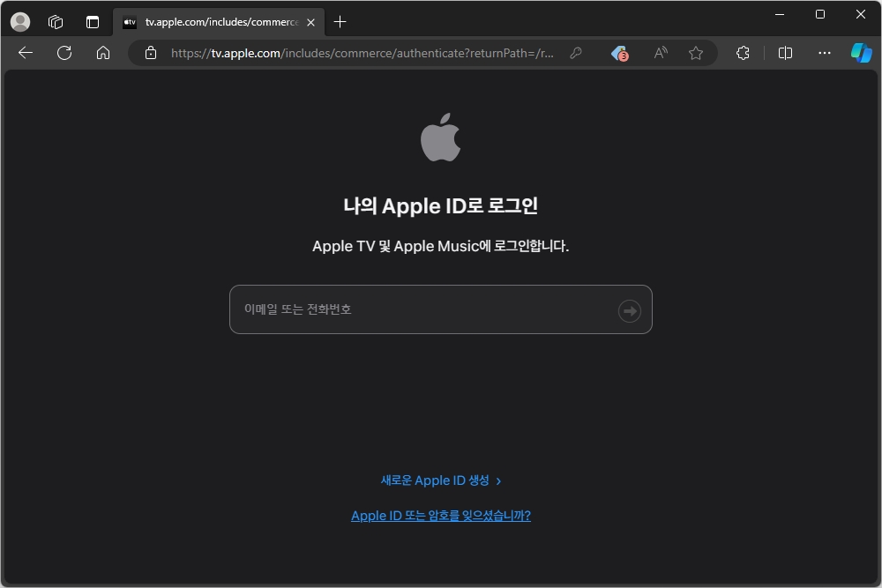
Task: Go back with the back arrow
Action: 26,53
